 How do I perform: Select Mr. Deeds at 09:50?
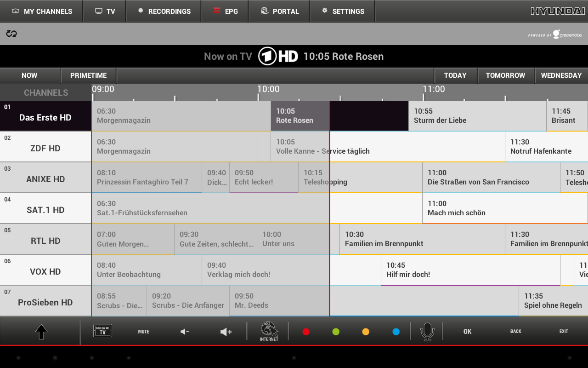coord(374,301)
